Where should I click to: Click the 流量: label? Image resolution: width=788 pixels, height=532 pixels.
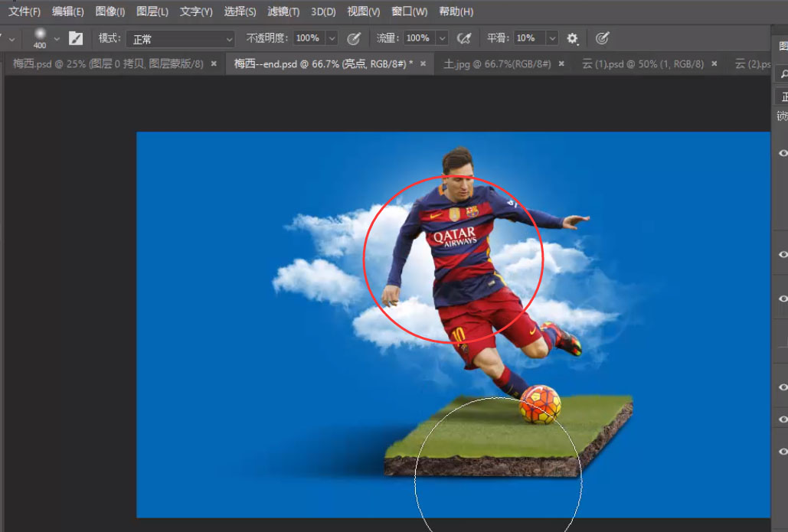(387, 38)
